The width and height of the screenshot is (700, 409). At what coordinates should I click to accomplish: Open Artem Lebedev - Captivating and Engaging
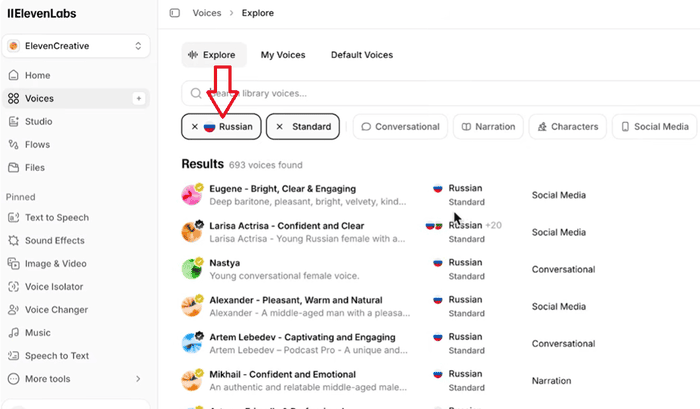(x=302, y=337)
